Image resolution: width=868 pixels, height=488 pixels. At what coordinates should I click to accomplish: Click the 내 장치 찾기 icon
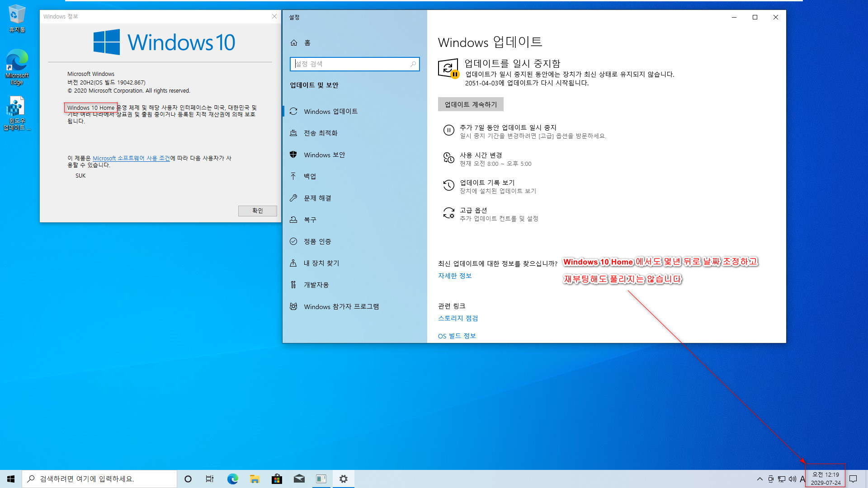tap(293, 263)
